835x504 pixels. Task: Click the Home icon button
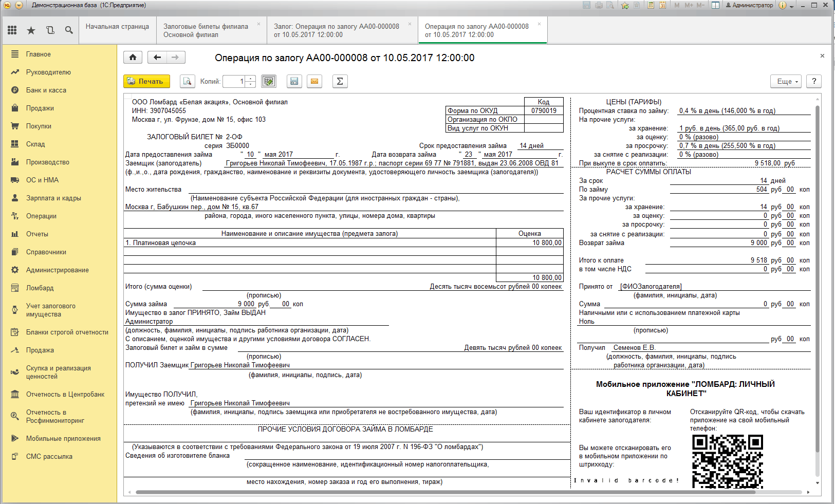(133, 58)
